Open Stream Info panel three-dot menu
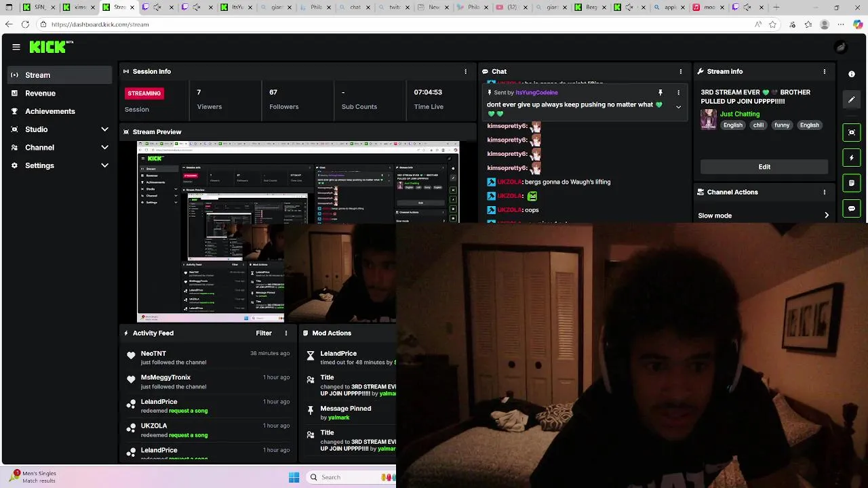The height and width of the screenshot is (488, 868). (825, 71)
